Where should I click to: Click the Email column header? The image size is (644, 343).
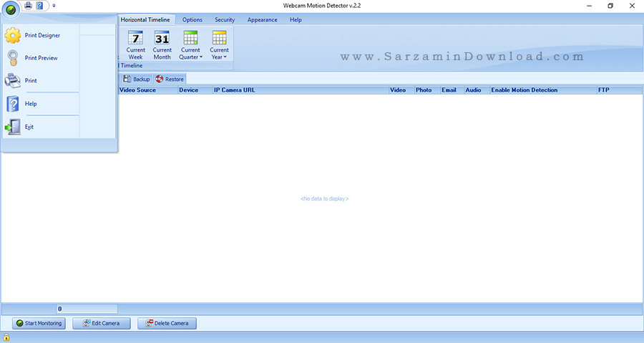(452, 90)
